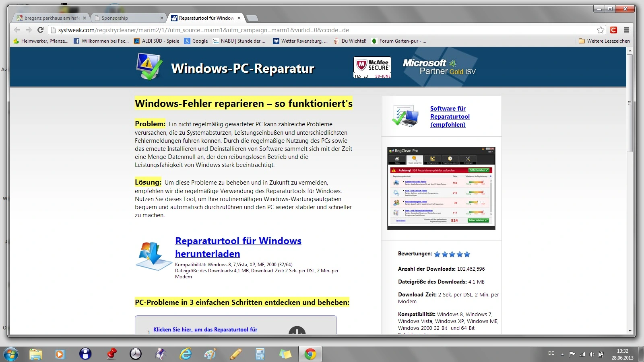
Task: Click the DE language indicator in taskbar
Action: coord(551,353)
